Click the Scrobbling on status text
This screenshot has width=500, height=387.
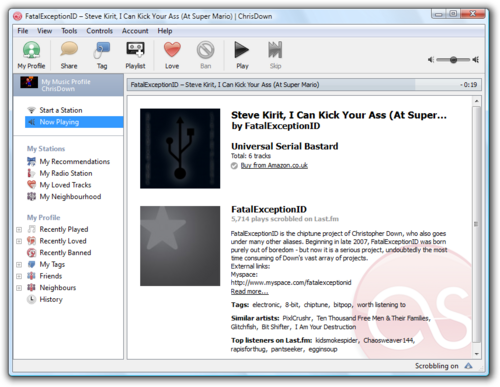(436, 366)
